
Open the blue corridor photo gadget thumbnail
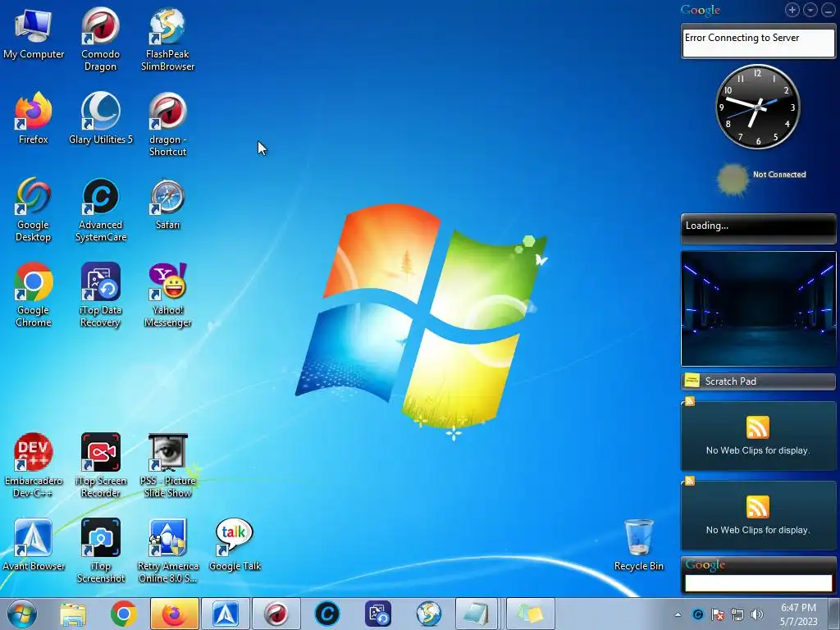(758, 308)
